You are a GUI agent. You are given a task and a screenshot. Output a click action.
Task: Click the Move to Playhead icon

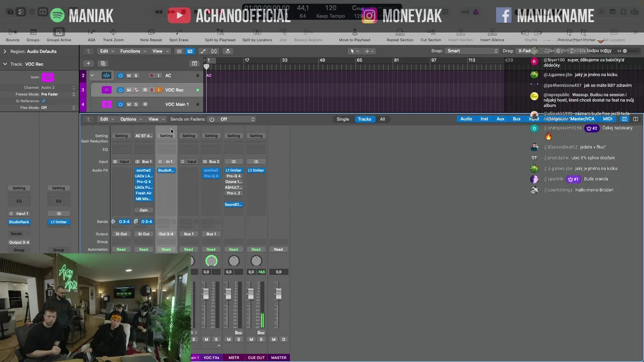pos(354,32)
